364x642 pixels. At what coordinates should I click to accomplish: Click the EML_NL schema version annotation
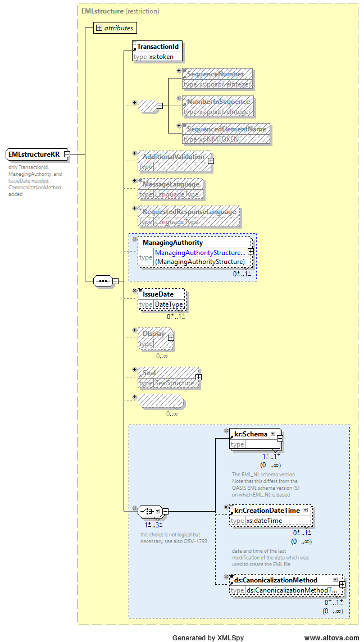point(266,484)
